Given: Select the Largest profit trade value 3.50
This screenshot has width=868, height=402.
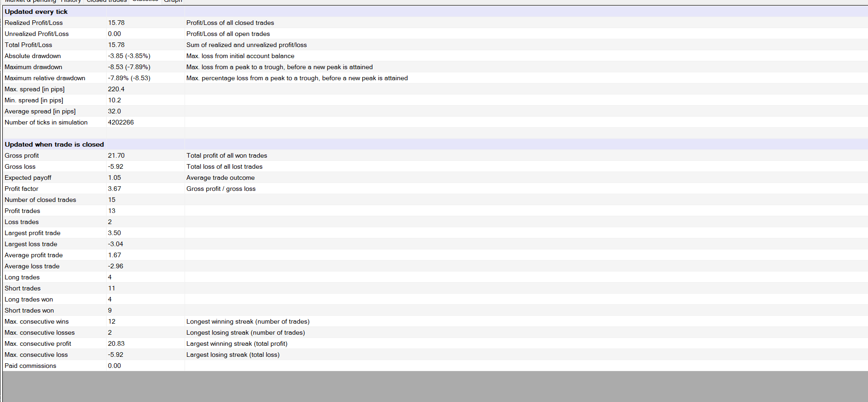Looking at the screenshot, I should tap(114, 233).
